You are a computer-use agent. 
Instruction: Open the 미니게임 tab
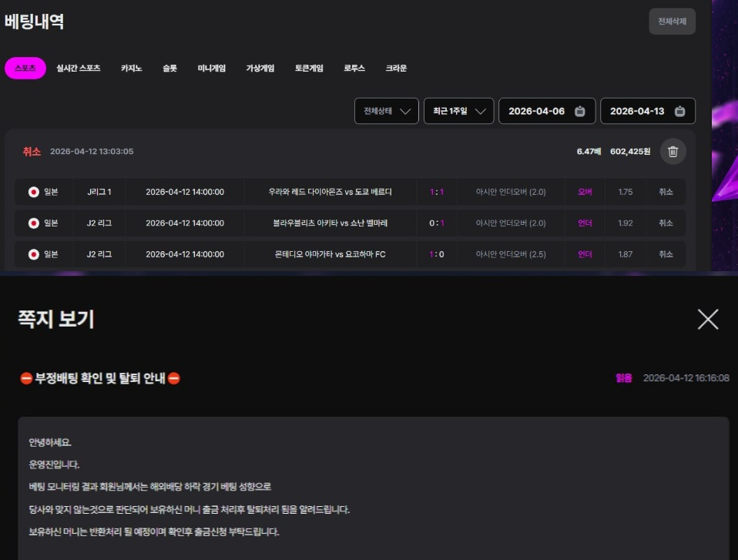point(212,69)
